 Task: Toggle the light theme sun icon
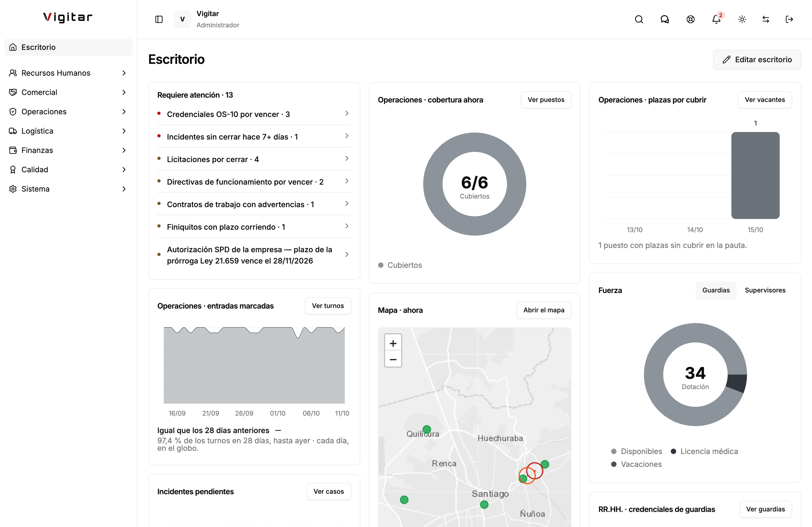click(742, 19)
